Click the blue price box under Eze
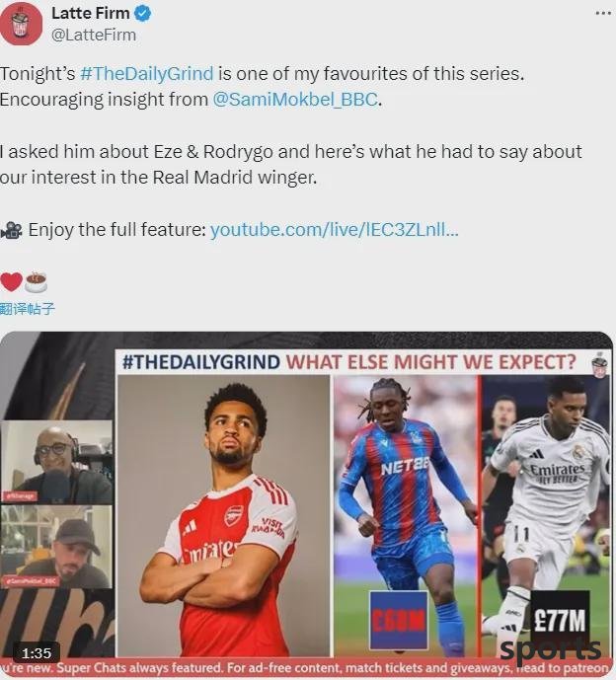 [x=398, y=620]
